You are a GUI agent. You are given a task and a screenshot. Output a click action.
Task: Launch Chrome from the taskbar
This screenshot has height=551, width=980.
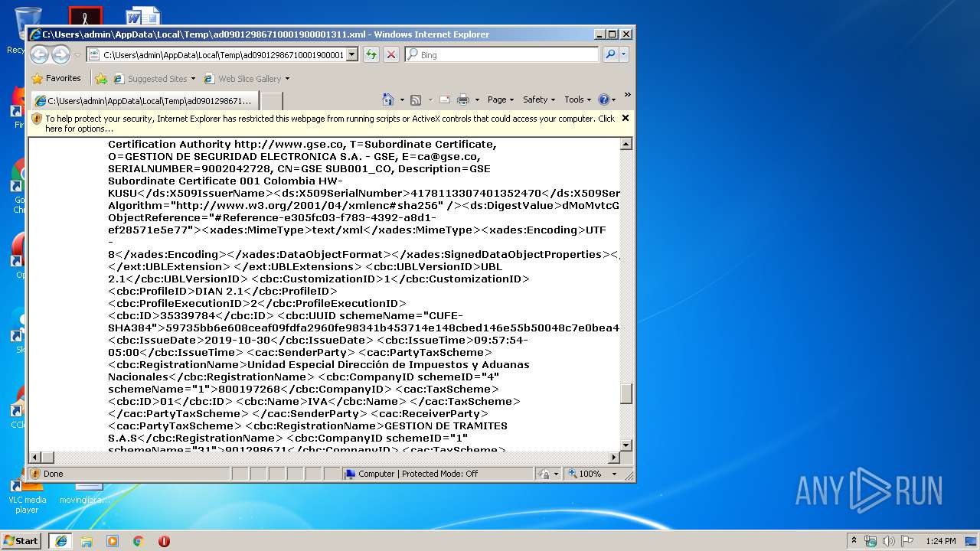point(139,540)
